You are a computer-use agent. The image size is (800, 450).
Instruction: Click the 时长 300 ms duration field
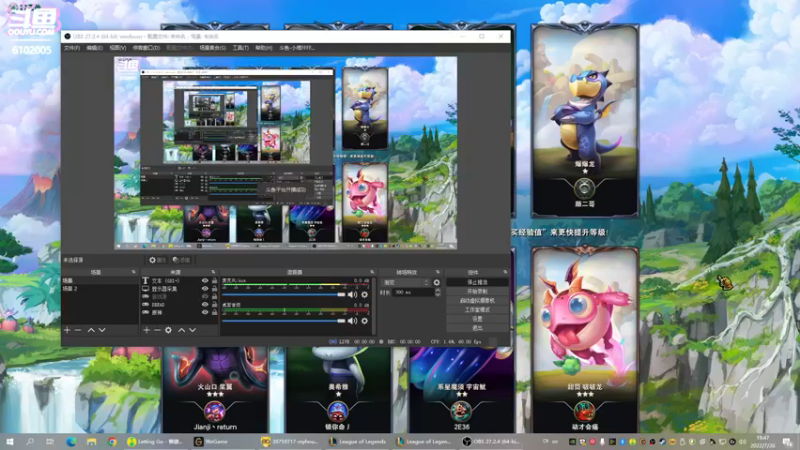[413, 292]
